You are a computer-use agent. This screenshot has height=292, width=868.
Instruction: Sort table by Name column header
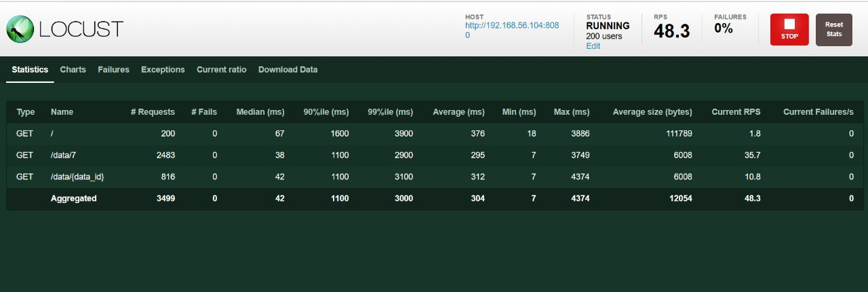pyautogui.click(x=62, y=112)
